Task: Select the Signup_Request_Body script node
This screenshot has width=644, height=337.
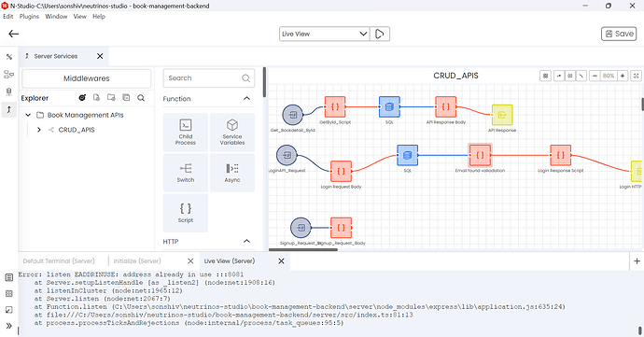Action: [x=341, y=228]
